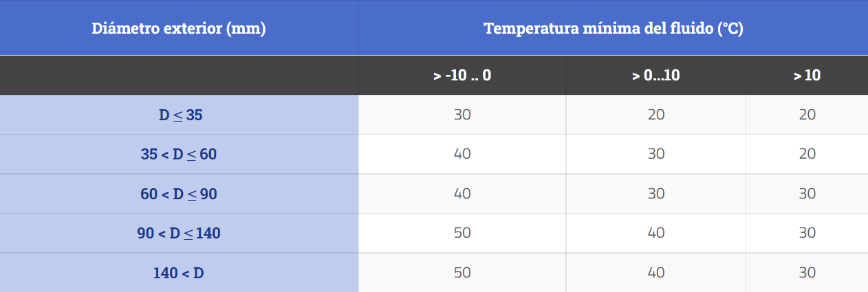Select value 50 in the 90 < D ≤ 140 row

pos(462,233)
